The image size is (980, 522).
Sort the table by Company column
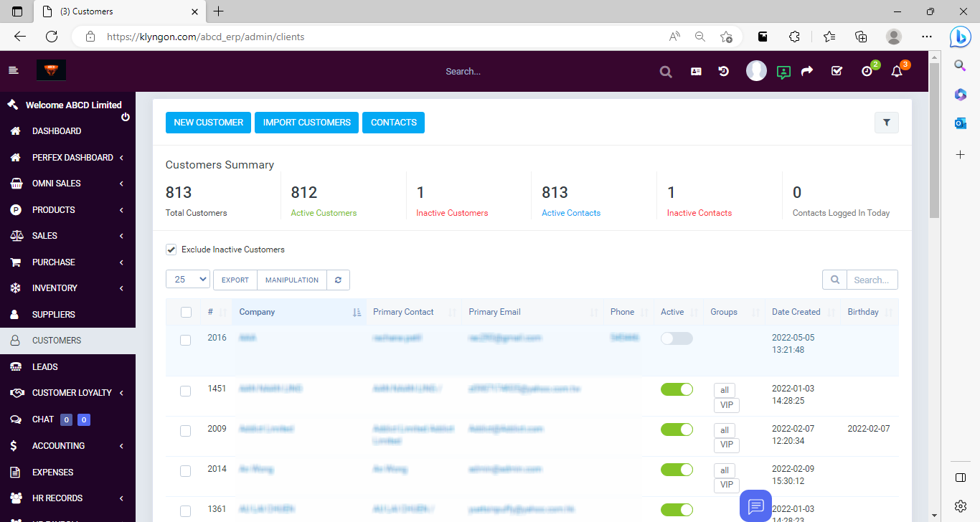(x=299, y=312)
